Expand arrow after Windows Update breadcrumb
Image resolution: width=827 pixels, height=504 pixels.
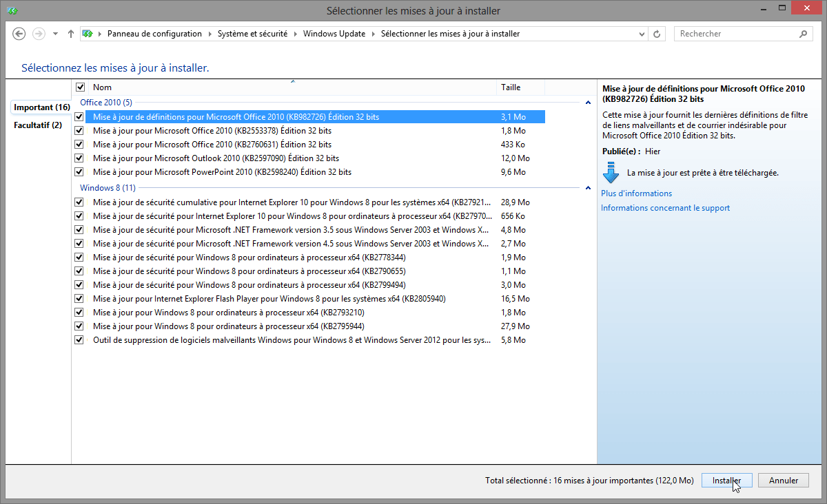(x=374, y=34)
